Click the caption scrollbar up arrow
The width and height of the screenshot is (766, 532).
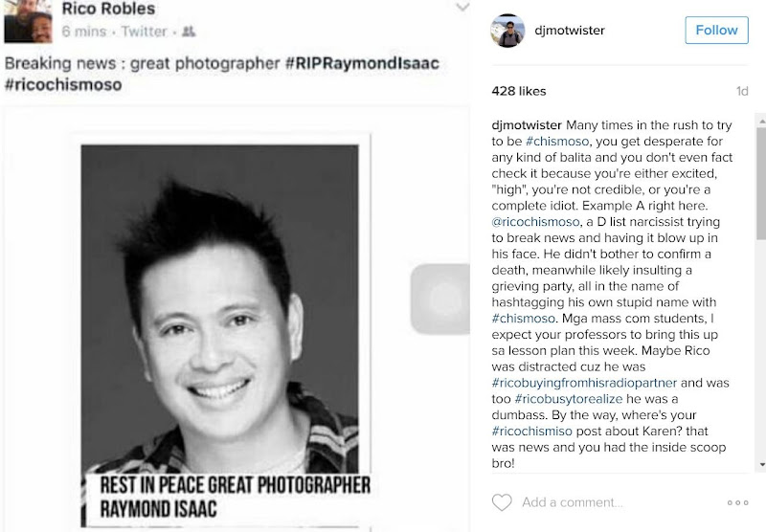(x=761, y=121)
